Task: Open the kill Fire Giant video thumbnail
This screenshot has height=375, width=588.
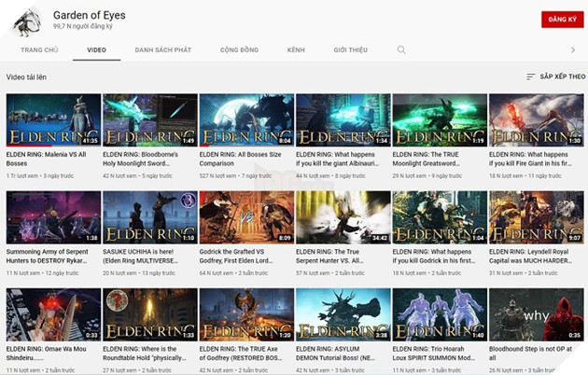Action: coord(537,120)
